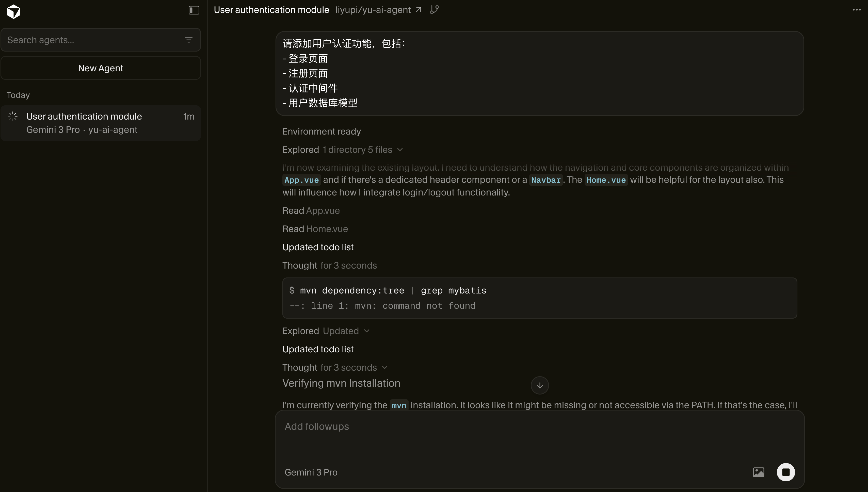
Task: Open liyupi/yu-ai-agent repository link
Action: click(x=373, y=10)
